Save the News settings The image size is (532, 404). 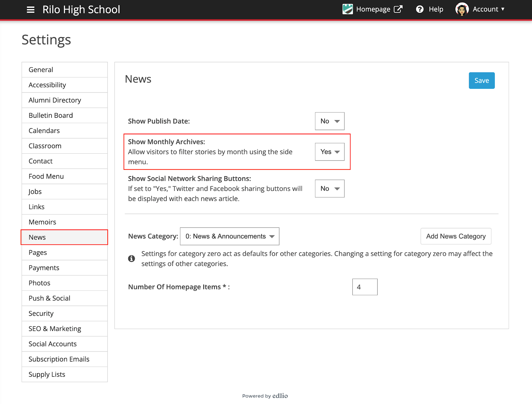point(481,80)
